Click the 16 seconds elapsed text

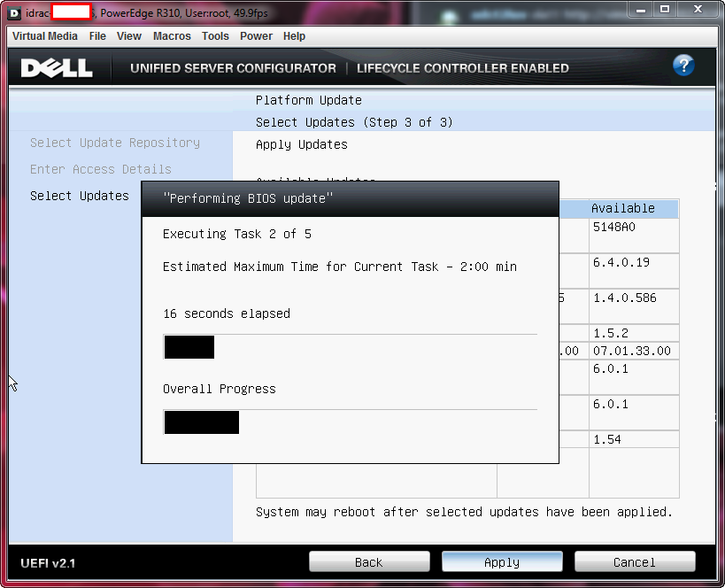[x=227, y=313]
